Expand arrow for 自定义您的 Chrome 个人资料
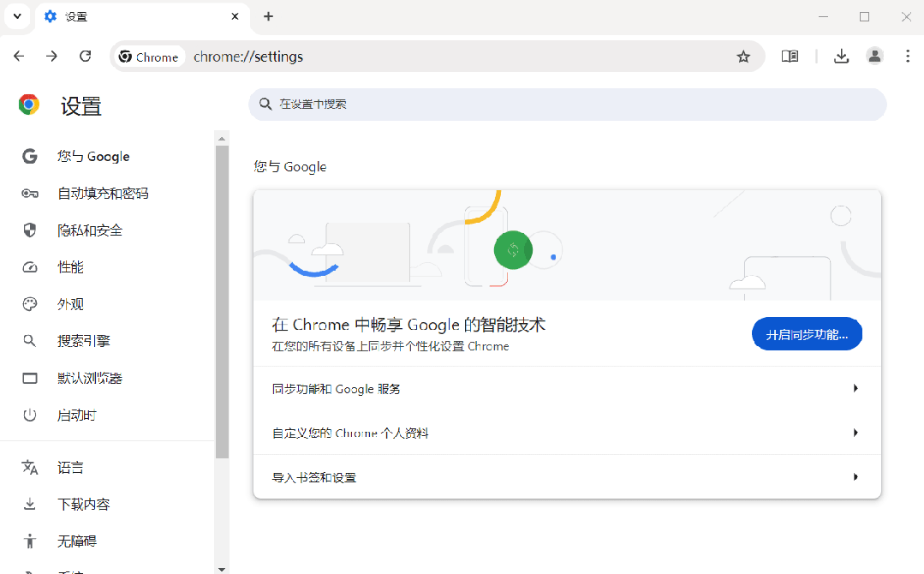Image resolution: width=924 pixels, height=574 pixels. 855,433
